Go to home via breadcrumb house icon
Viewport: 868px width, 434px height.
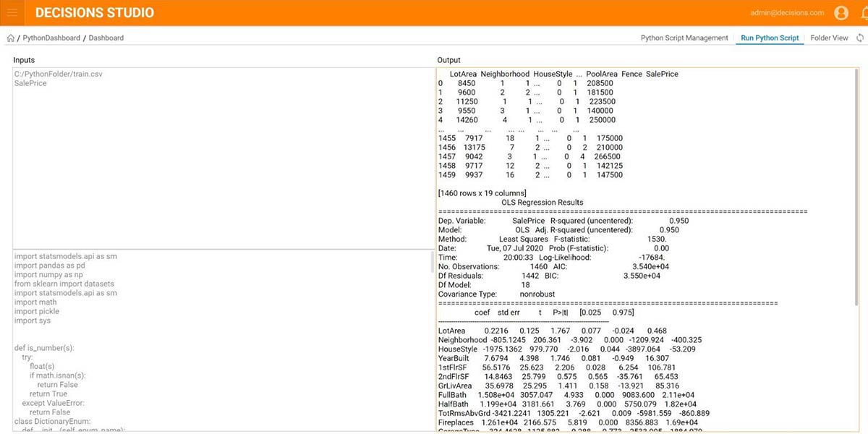click(10, 38)
